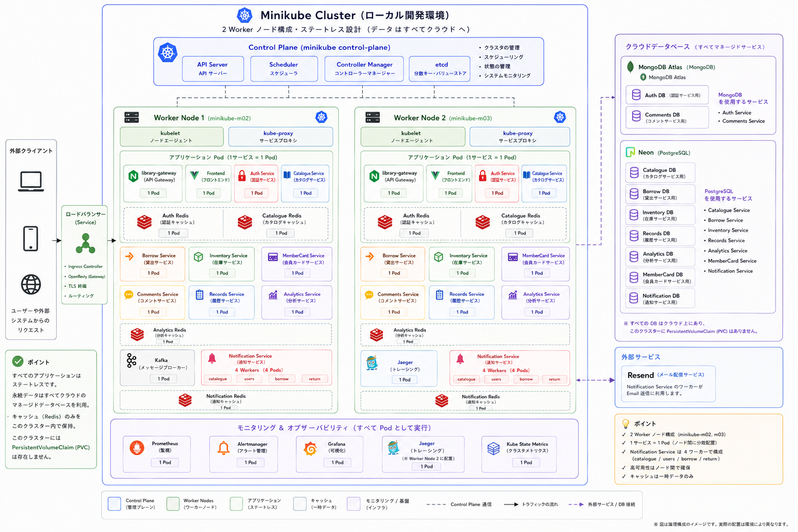The width and height of the screenshot is (798, 532).
Task: Click the kubelet box in Worker Node 1
Action: (171, 137)
